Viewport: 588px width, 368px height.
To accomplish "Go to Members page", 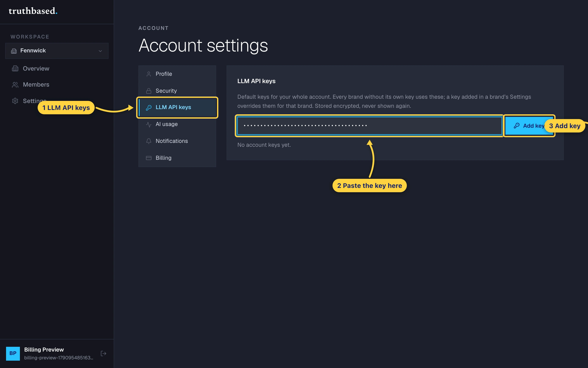I will (x=57, y=85).
